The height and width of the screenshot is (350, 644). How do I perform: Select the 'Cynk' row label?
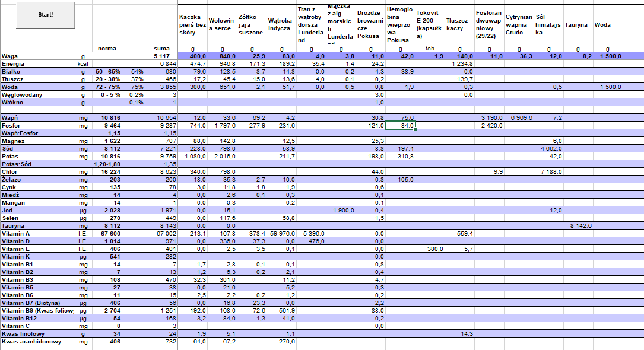coord(9,187)
